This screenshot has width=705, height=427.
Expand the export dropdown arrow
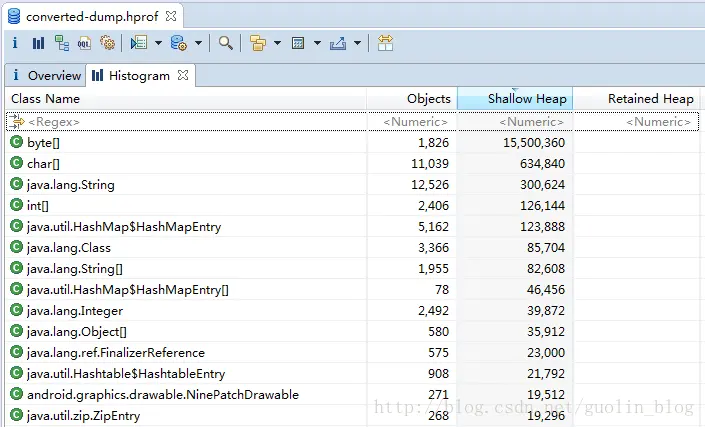tap(357, 43)
